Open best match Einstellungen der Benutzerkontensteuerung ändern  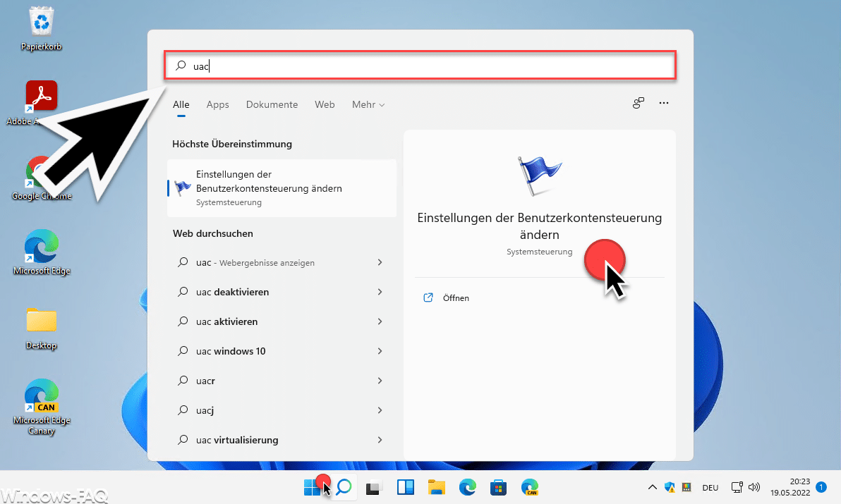282,188
